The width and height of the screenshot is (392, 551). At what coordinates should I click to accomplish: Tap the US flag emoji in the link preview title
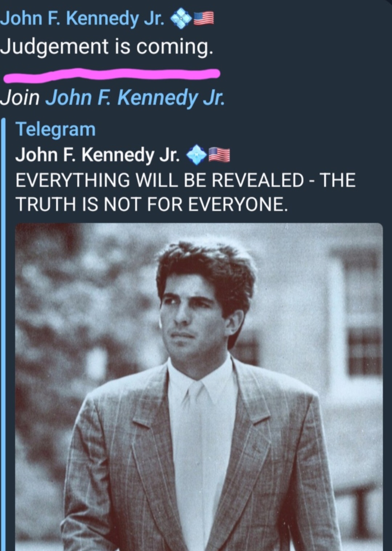point(219,155)
